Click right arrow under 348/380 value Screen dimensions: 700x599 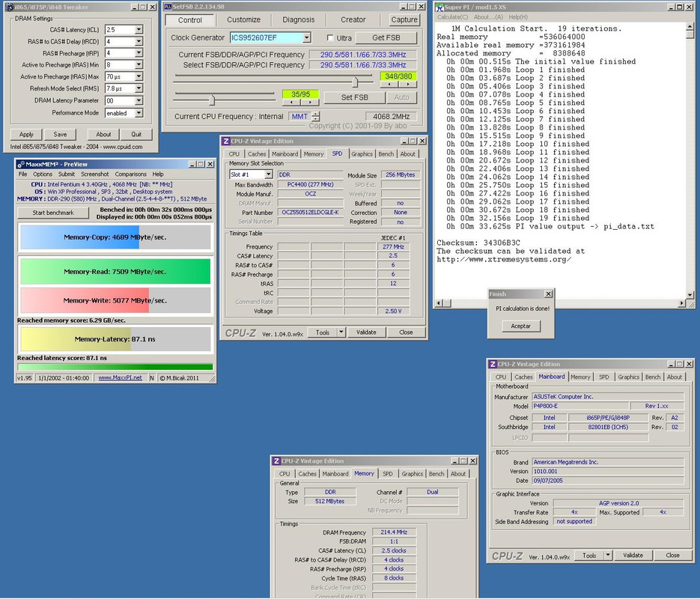[407, 84]
